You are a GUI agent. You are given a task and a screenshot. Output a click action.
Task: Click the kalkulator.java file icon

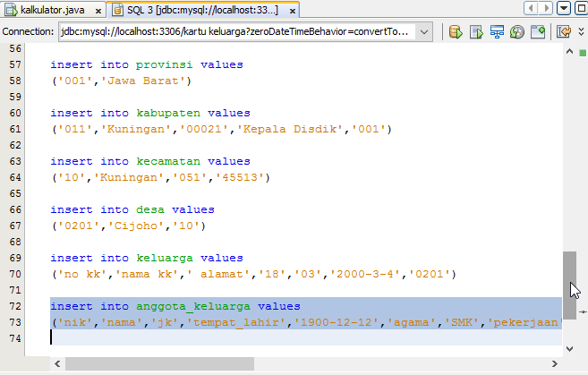pyautogui.click(x=11, y=10)
